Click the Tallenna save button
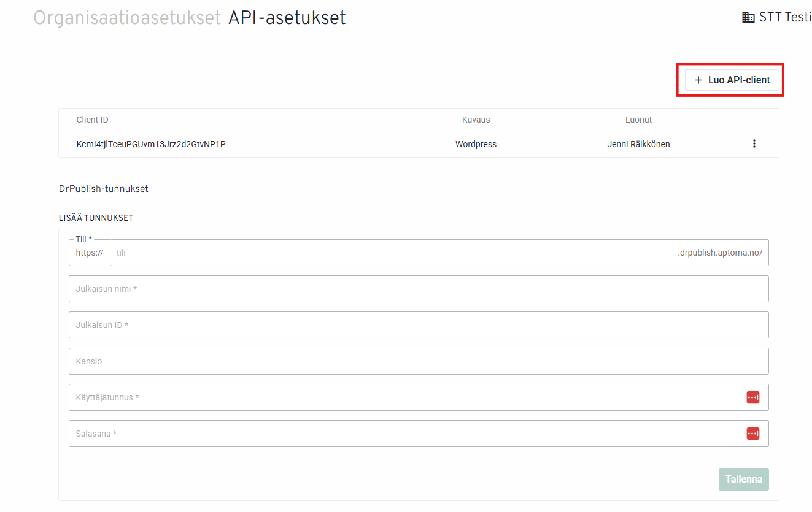This screenshot has width=812, height=512. 743,479
